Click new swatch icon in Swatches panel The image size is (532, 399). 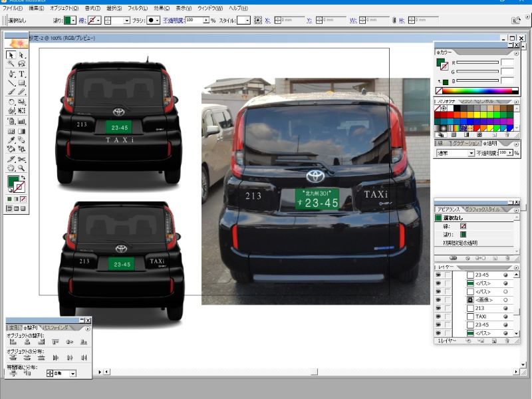click(494, 135)
